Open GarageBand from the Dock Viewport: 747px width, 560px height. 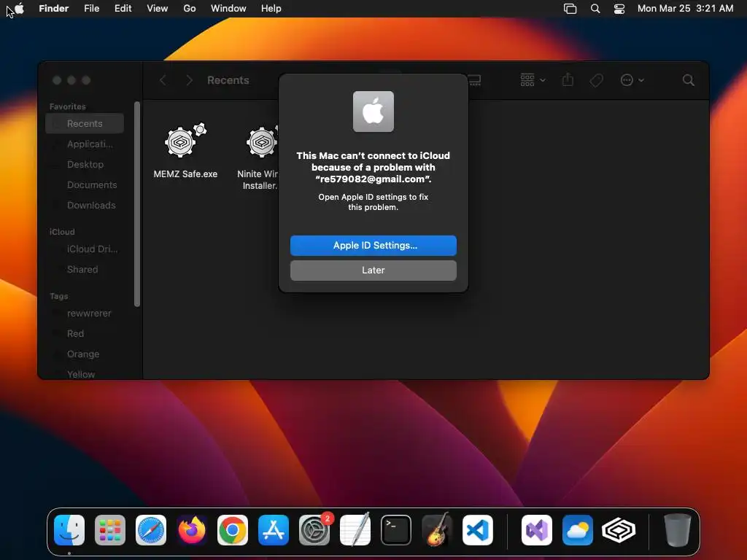(x=437, y=530)
